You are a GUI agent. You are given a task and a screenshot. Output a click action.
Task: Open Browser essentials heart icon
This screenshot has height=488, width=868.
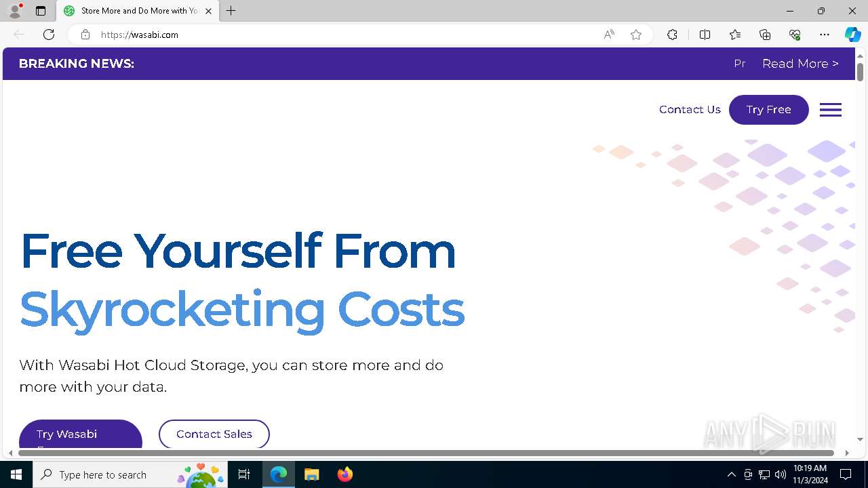[x=795, y=35]
